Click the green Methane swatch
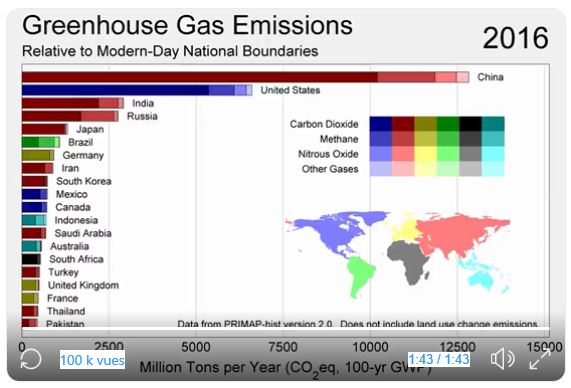 (x=448, y=139)
